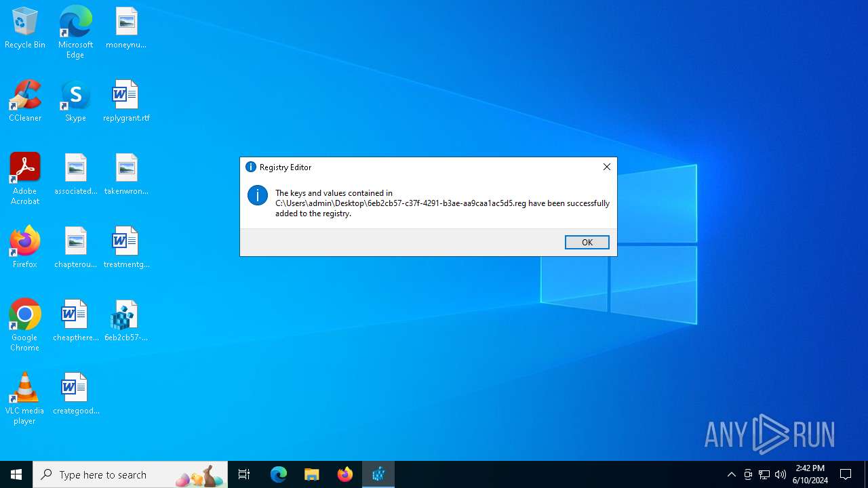
Task: Open the Windows Start menu
Action: pos(16,474)
